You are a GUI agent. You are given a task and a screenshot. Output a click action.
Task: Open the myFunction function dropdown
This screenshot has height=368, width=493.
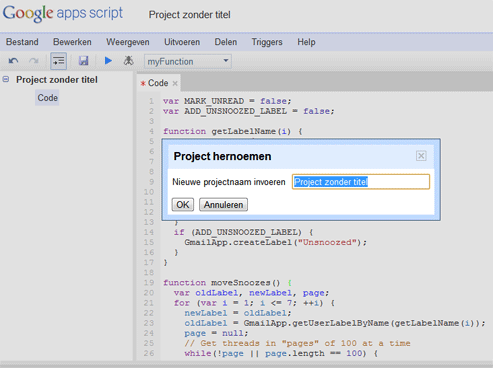click(x=188, y=61)
